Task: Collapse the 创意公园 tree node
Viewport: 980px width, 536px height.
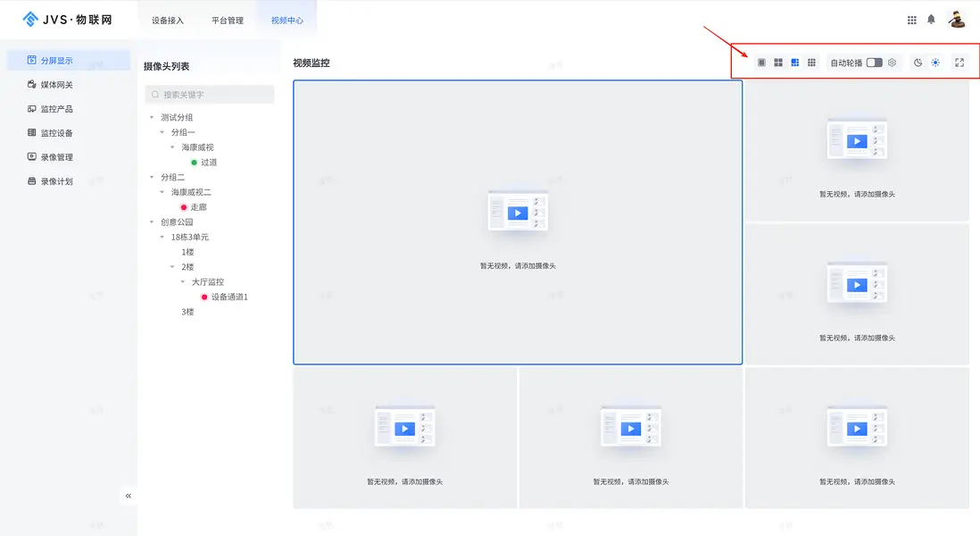Action: 152,222
